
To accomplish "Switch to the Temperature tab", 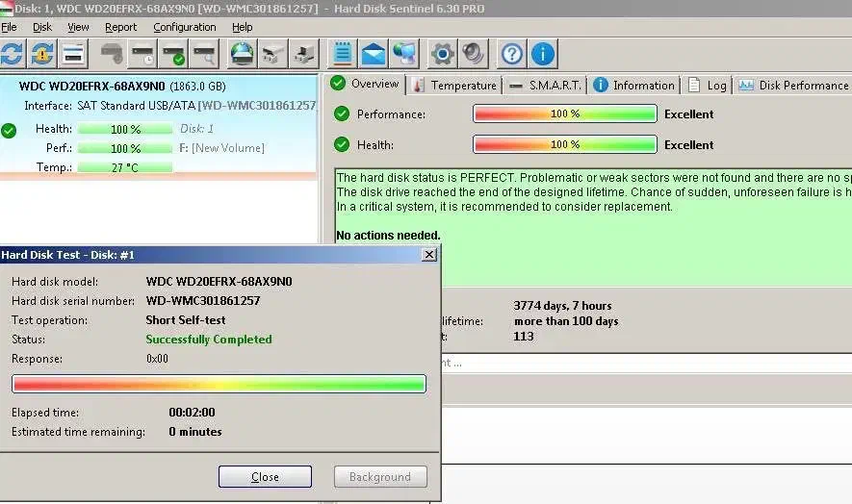I will pos(454,86).
